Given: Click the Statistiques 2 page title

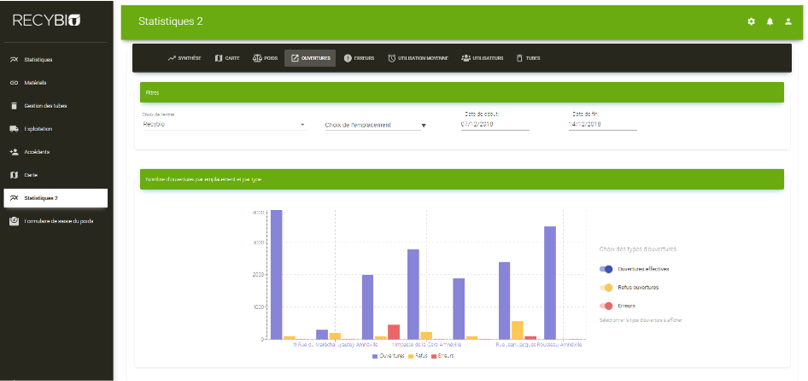Looking at the screenshot, I should [171, 22].
